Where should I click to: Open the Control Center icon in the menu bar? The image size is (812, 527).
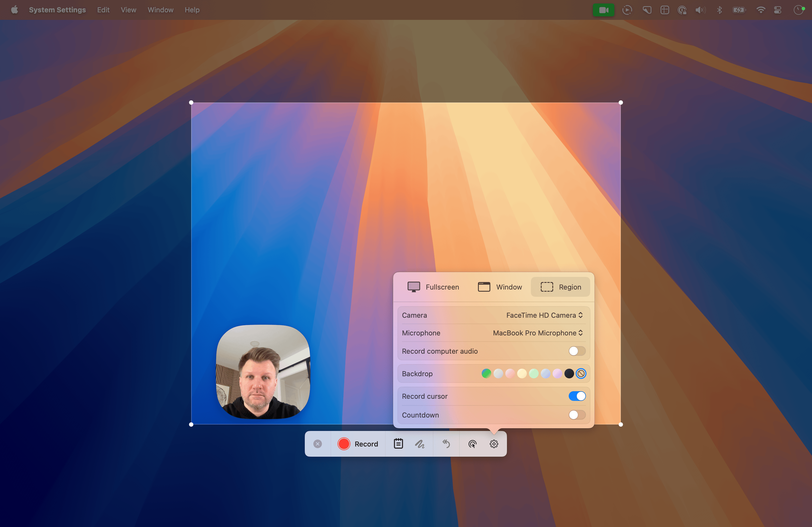tap(778, 10)
